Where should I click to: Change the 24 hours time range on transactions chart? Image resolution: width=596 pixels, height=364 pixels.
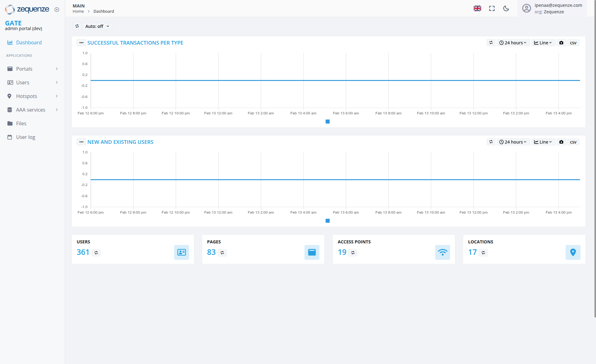[513, 42]
